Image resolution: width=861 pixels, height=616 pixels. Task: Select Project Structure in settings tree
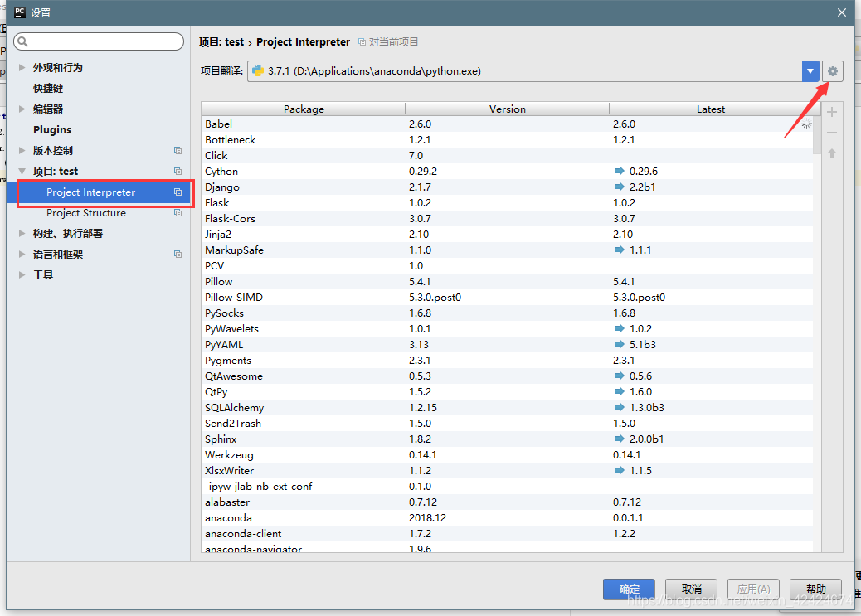[x=86, y=213]
